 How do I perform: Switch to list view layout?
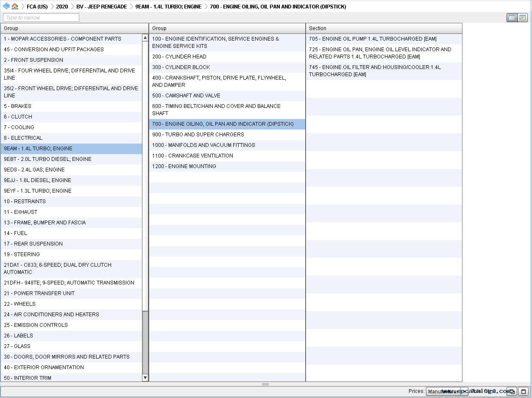click(512, 18)
